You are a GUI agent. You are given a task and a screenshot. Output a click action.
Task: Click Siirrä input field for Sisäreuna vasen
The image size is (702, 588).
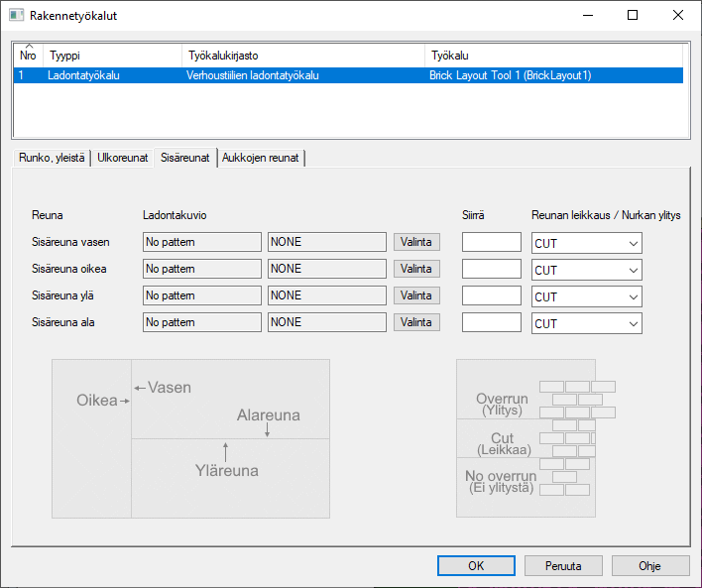tap(492, 242)
